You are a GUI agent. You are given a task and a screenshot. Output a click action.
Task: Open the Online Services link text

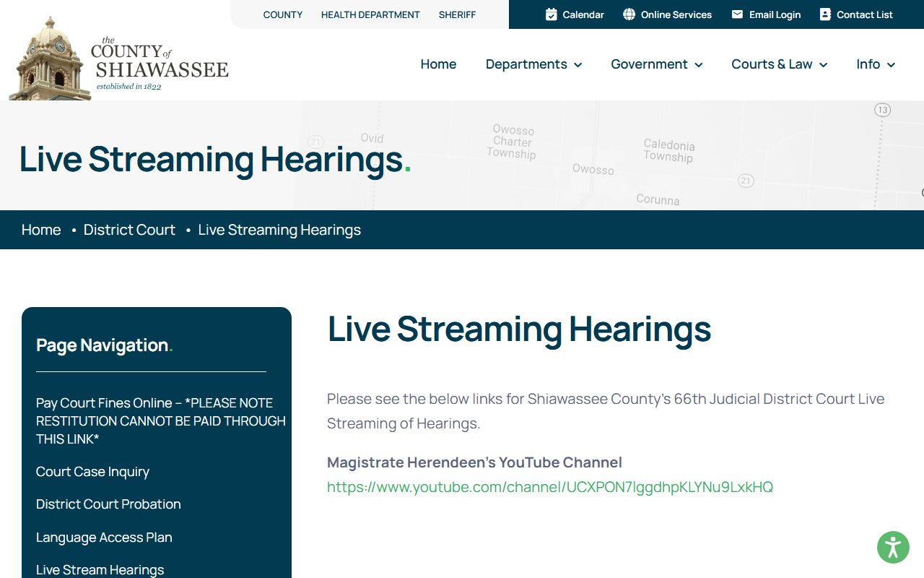click(x=676, y=14)
